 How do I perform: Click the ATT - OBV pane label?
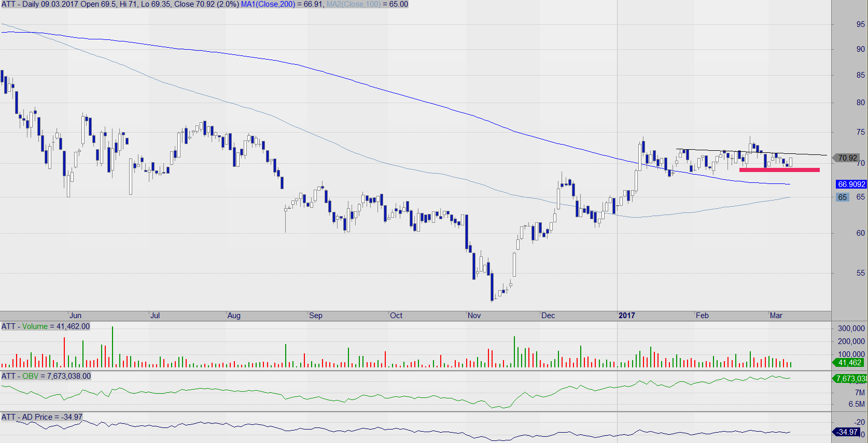(46, 376)
